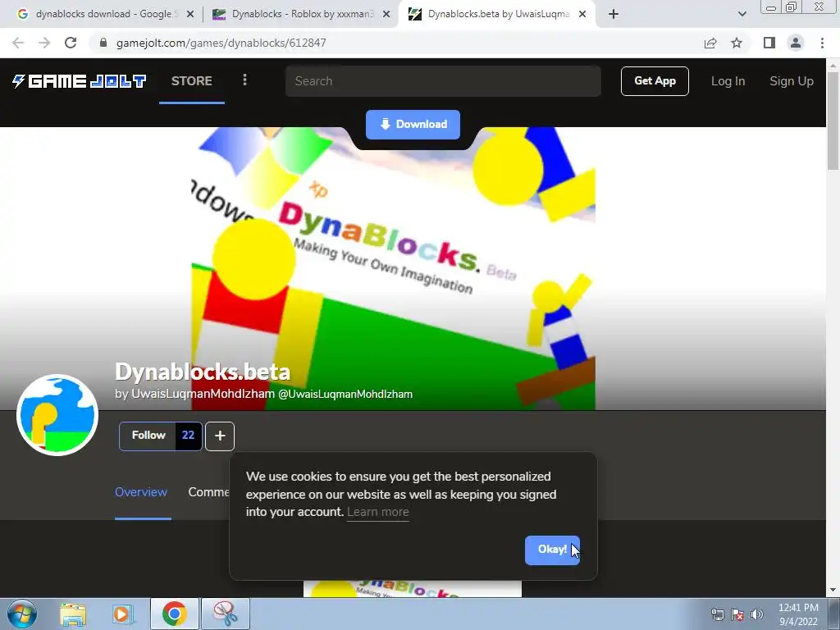Screen dimensions: 840x630
Task: Close the Dynablocks.beta tab
Action: (x=582, y=15)
